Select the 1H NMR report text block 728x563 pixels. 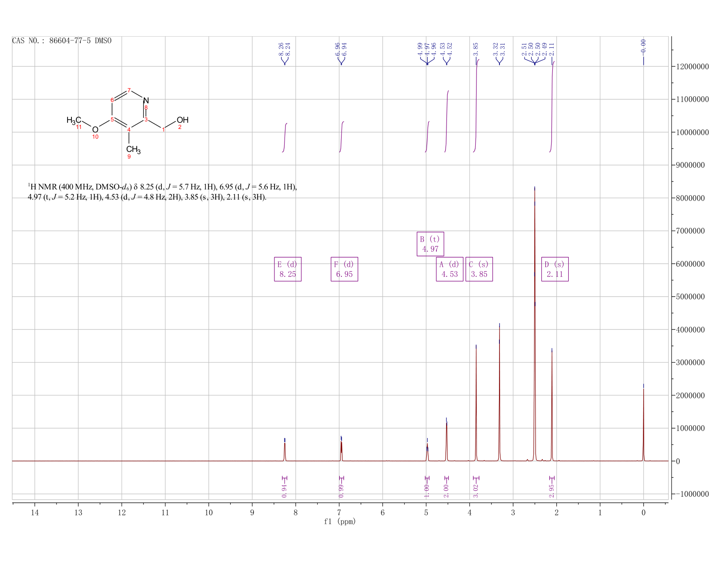point(162,192)
